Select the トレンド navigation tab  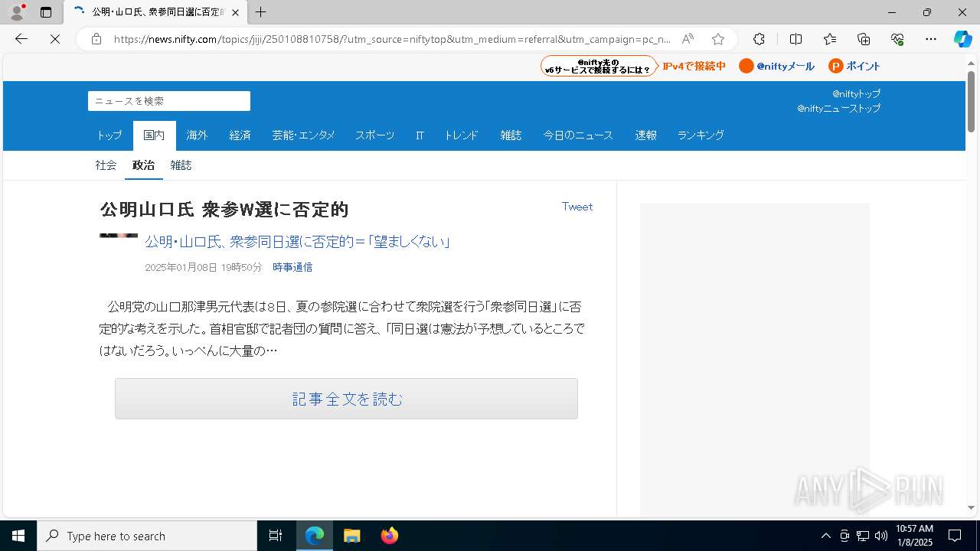pos(461,135)
